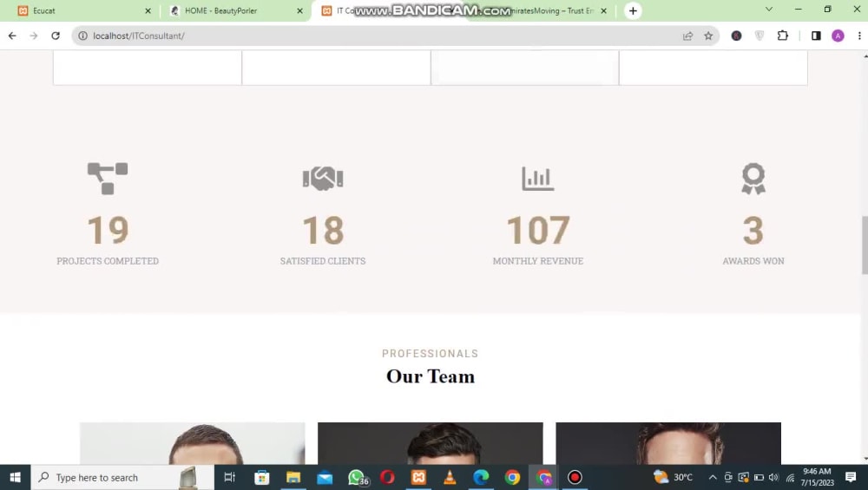The image size is (868, 490).
Task: Open WhatsApp from the taskbar
Action: click(x=357, y=477)
